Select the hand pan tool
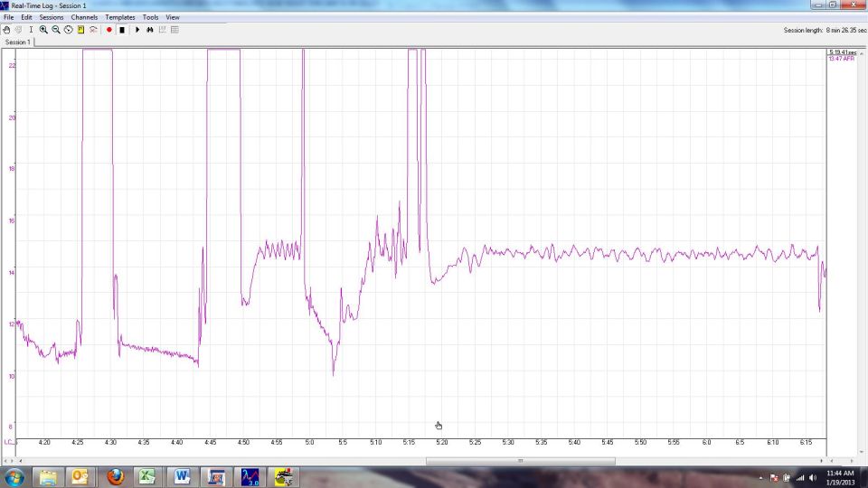 coord(6,30)
